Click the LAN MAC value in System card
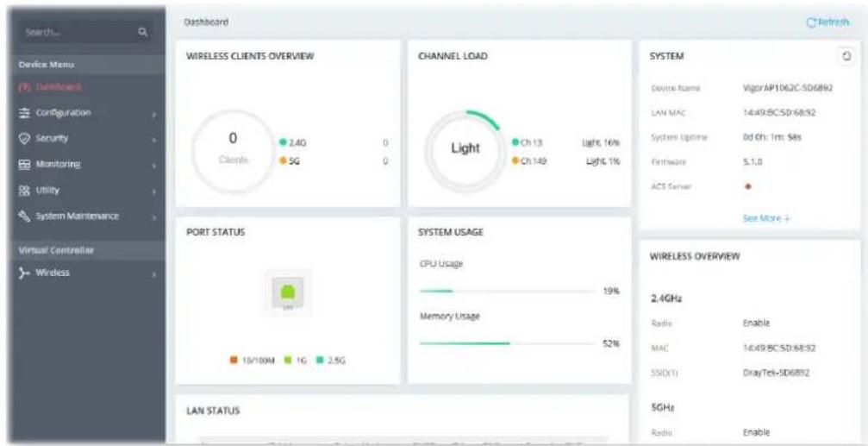The width and height of the screenshot is (868, 446). coord(779,112)
